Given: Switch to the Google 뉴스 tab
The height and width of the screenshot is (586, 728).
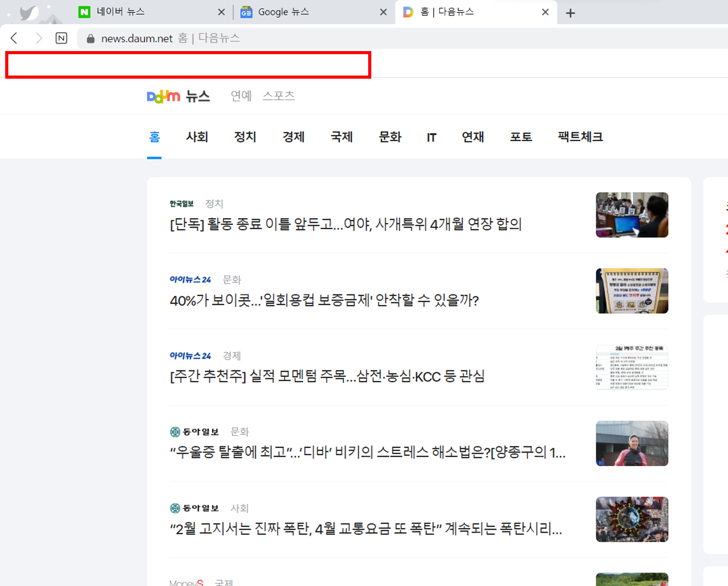Looking at the screenshot, I should 312,12.
